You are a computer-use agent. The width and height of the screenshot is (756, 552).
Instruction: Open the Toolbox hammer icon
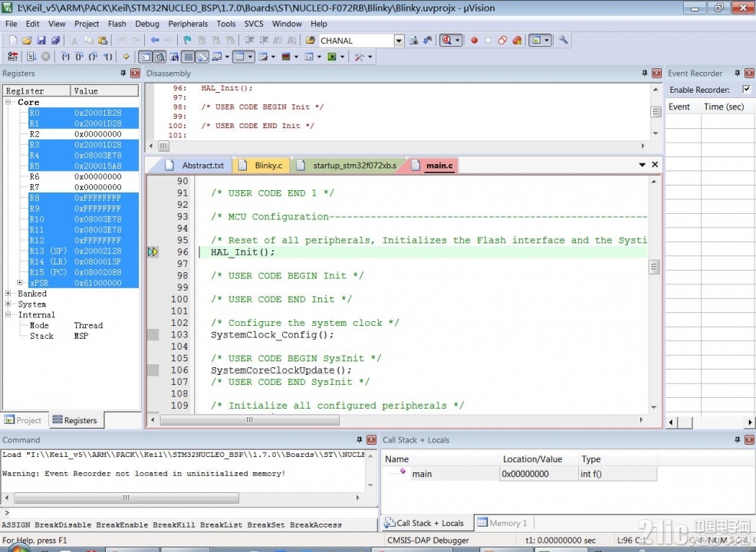(x=359, y=57)
